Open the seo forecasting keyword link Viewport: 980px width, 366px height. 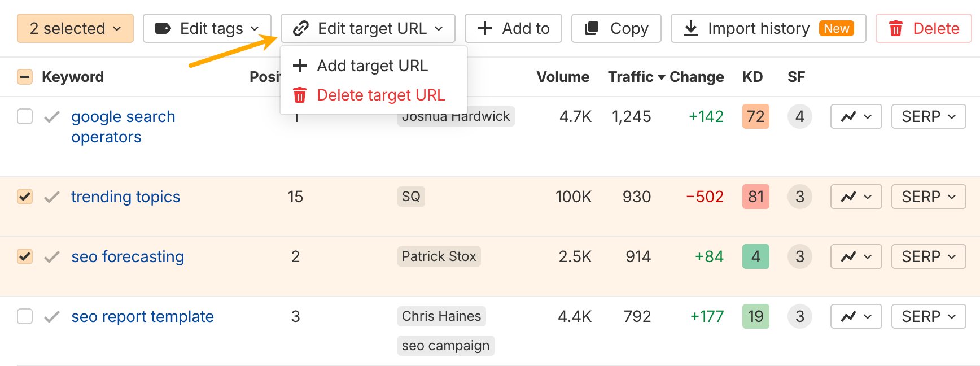point(128,256)
